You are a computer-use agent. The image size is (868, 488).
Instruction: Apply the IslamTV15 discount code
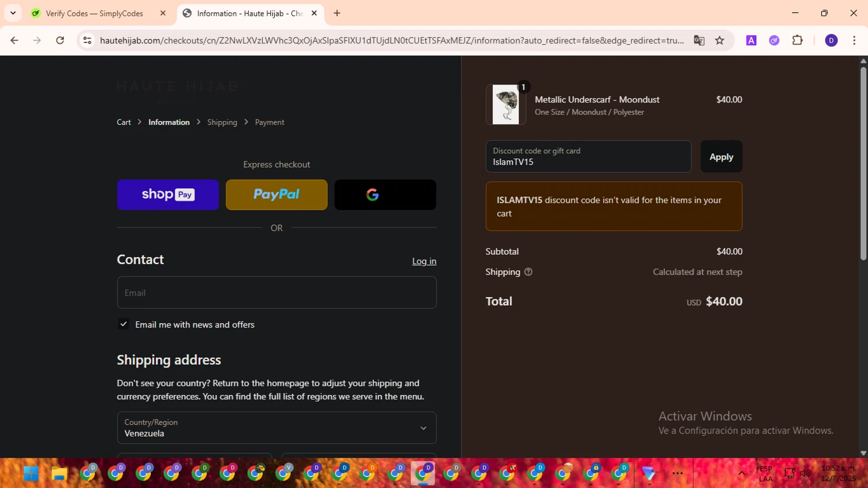tap(721, 156)
